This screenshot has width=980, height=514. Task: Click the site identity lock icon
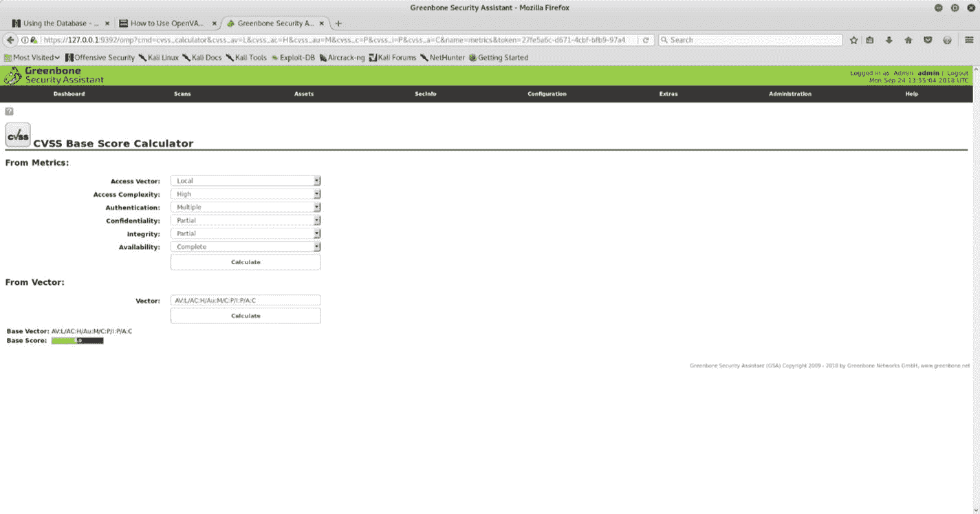(34, 40)
